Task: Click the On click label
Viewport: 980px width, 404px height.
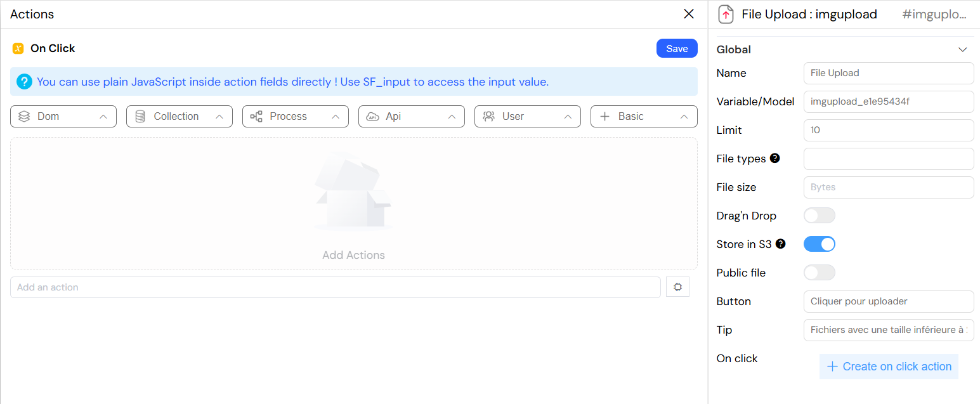Action: click(737, 358)
